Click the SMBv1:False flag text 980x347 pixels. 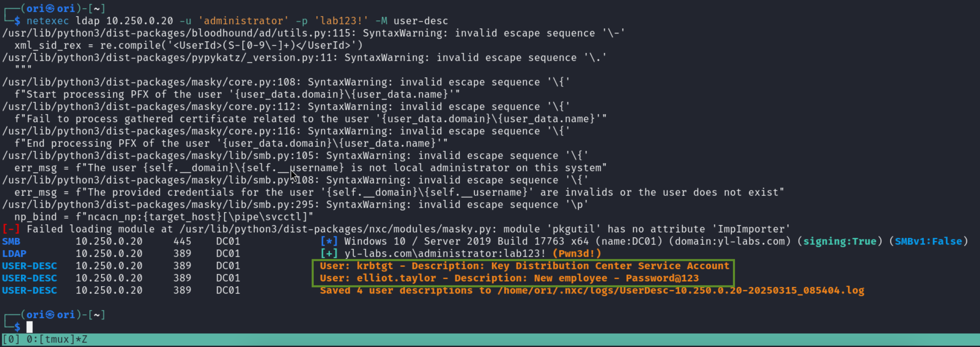tap(928, 241)
